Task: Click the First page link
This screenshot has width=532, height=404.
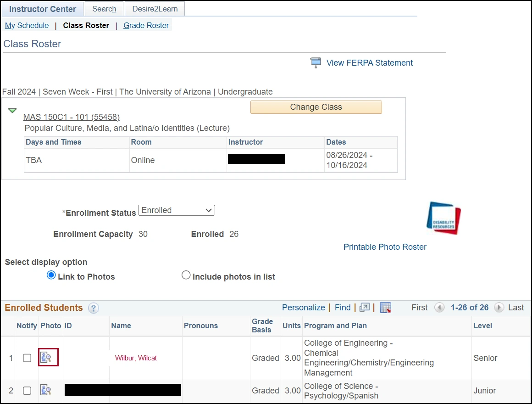Action: point(419,308)
